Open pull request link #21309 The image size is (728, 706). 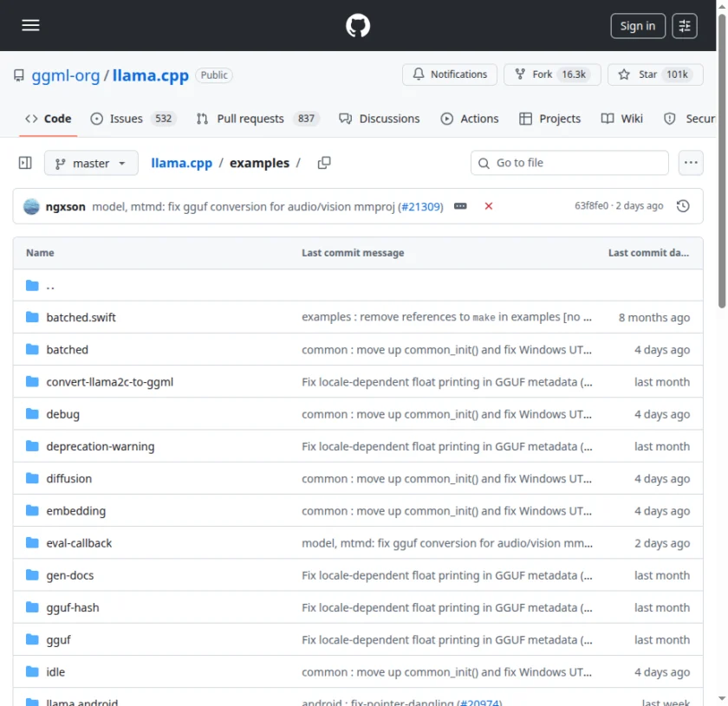(x=420, y=206)
